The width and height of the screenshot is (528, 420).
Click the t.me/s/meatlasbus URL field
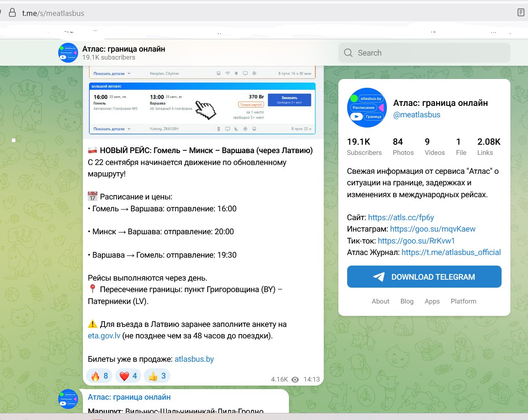pos(53,13)
